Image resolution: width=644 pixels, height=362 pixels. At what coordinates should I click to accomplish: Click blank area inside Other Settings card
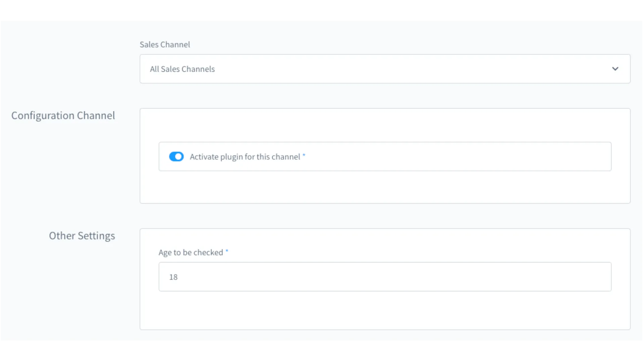[385, 312]
